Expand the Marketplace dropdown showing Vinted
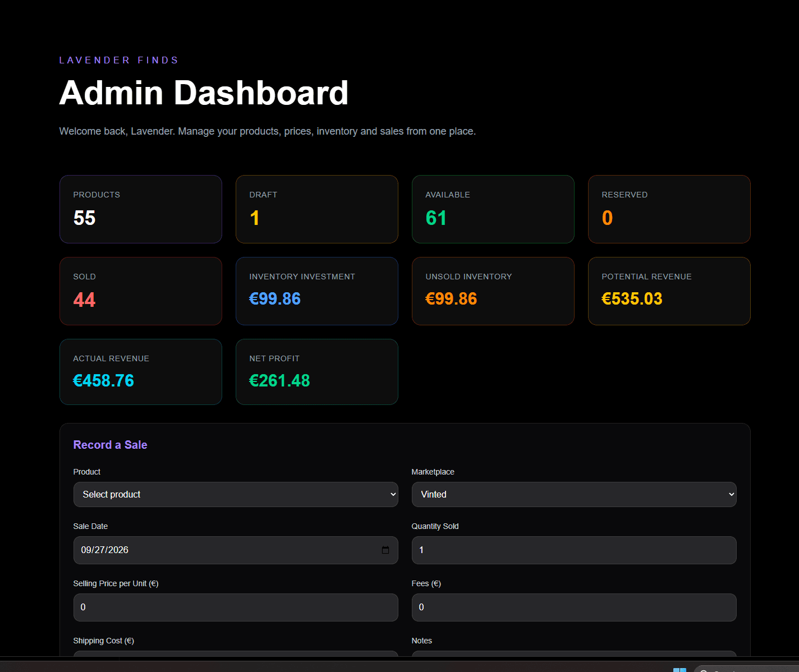Viewport: 799px width, 672px height. 574,495
